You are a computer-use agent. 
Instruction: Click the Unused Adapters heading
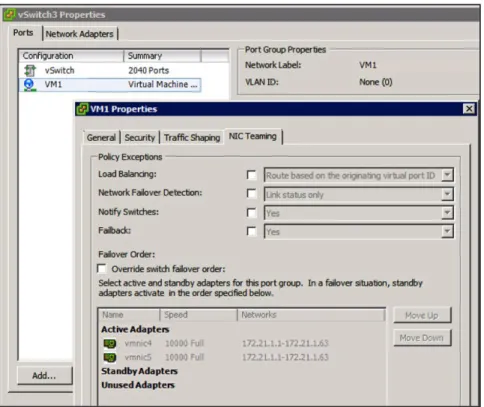(x=138, y=385)
